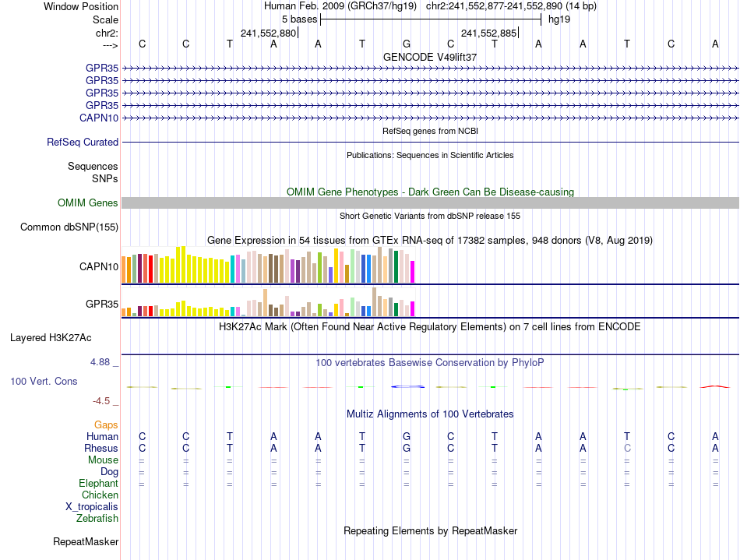Open the GENCODE V49lift37 track title
Screen dimensions: 740x560
(x=430, y=57)
